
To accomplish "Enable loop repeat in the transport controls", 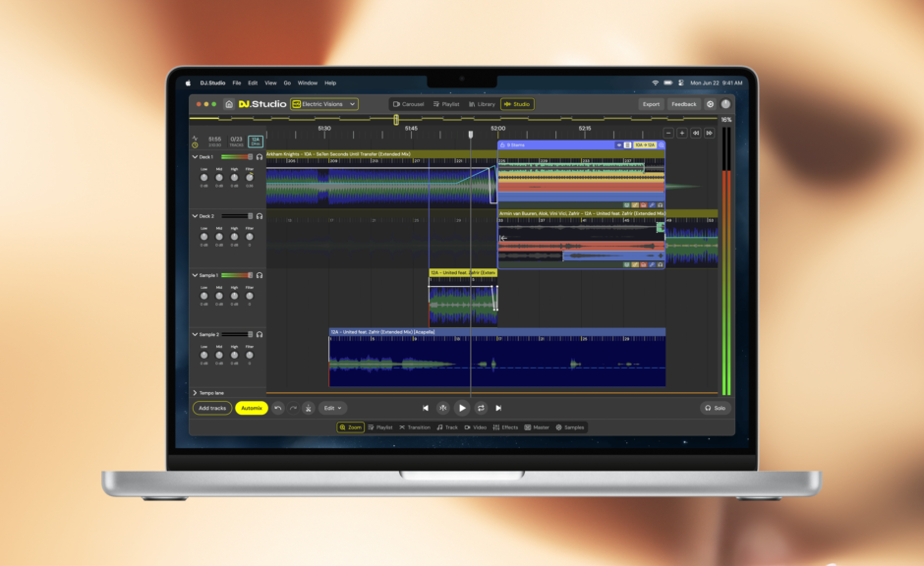I will [x=481, y=408].
